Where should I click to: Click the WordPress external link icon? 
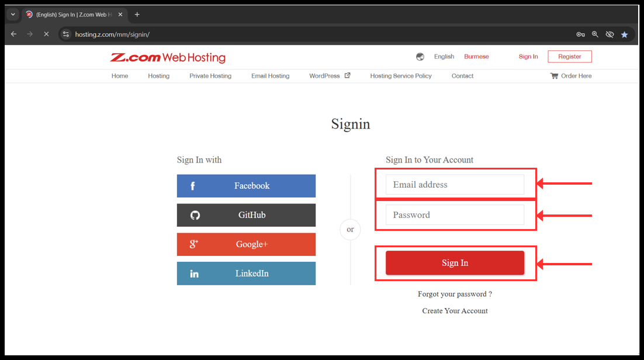point(348,75)
